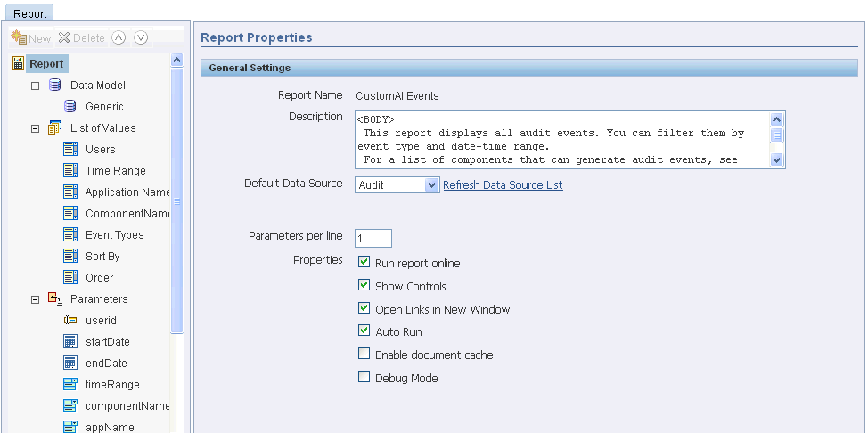Click tree panel scroll up arrow
The image size is (868, 433).
[x=177, y=61]
